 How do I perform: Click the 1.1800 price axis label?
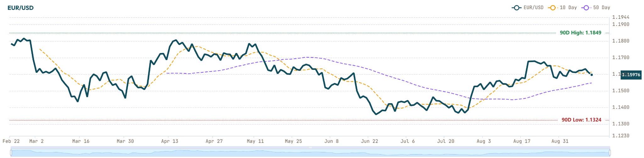point(621,41)
